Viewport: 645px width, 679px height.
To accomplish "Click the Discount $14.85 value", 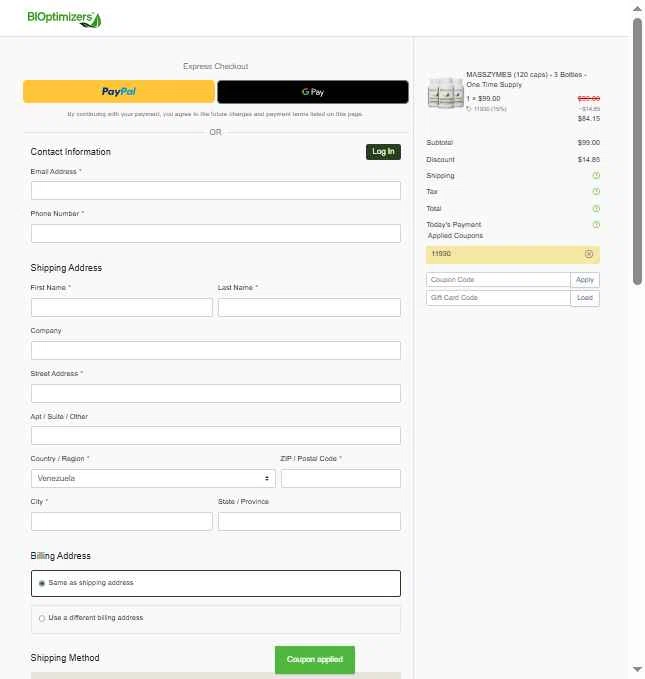I will point(589,160).
